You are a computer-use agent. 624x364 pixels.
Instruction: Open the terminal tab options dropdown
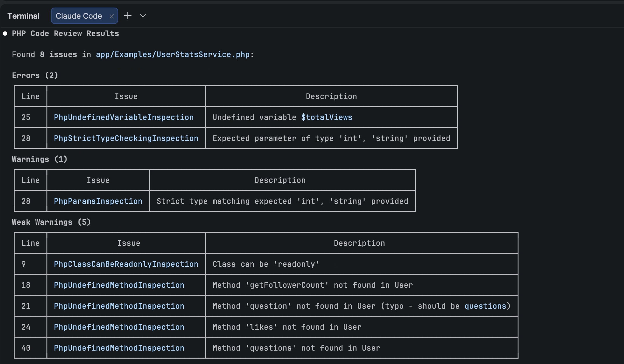coord(143,16)
